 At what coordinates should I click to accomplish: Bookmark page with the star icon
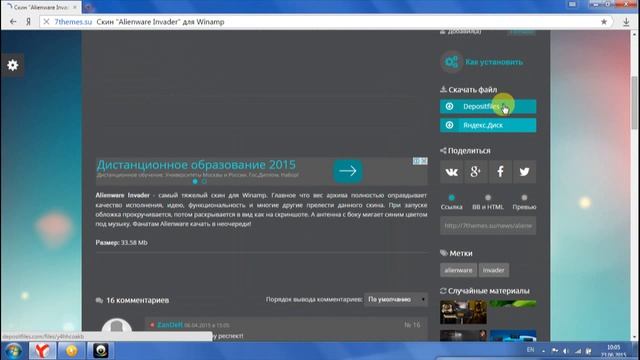click(604, 22)
